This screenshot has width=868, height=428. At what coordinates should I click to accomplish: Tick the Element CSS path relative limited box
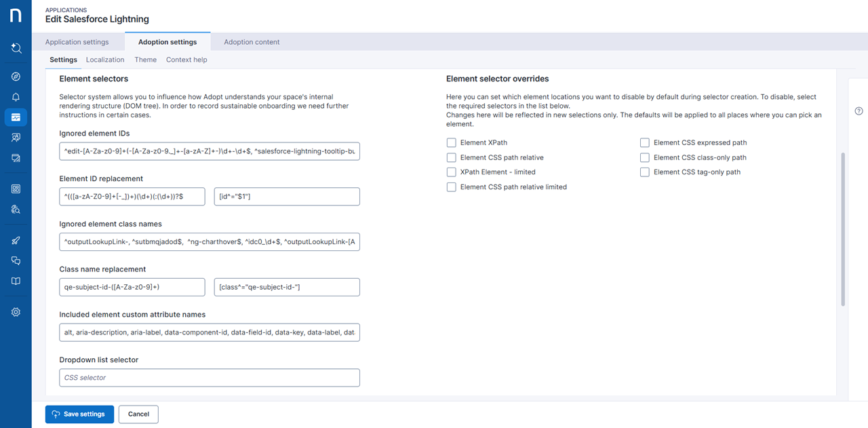pos(452,187)
